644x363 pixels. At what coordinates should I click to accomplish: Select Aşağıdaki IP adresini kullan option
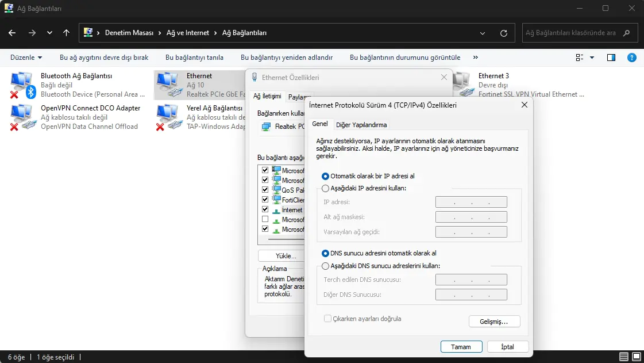pyautogui.click(x=326, y=188)
